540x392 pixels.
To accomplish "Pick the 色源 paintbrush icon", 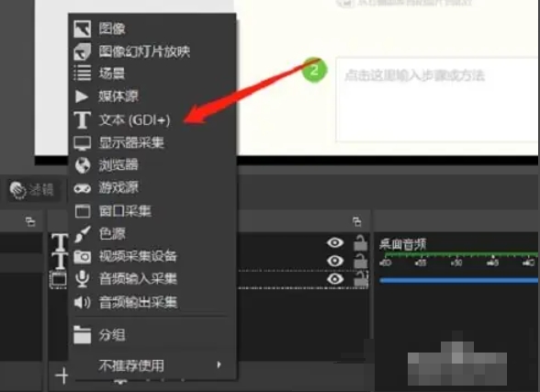I will click(83, 234).
